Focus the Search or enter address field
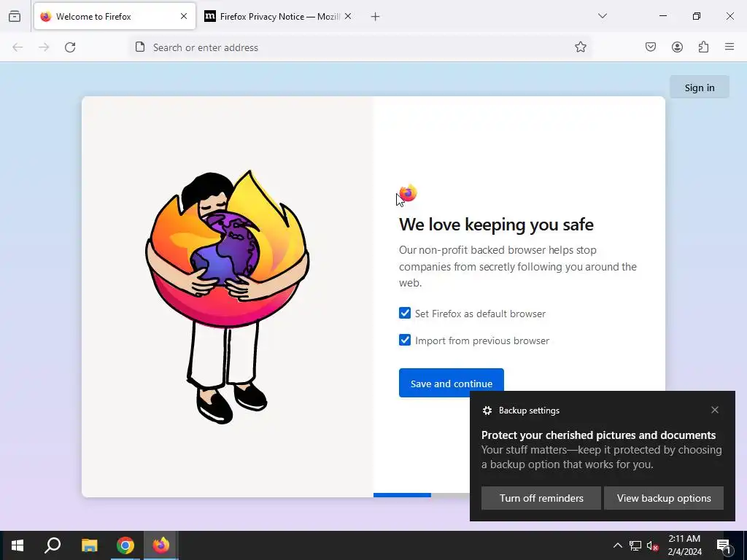The height and width of the screenshot is (560, 747). (360, 47)
